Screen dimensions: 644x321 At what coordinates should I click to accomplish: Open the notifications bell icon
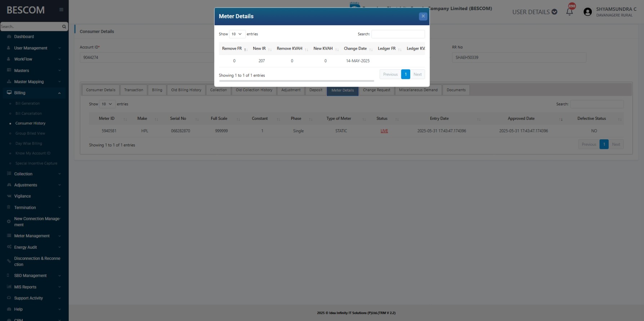(x=569, y=12)
